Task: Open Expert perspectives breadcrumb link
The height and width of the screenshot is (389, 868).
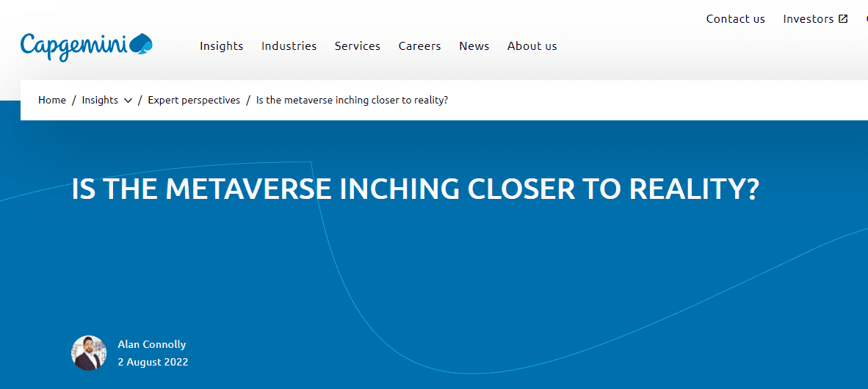Action: tap(194, 100)
